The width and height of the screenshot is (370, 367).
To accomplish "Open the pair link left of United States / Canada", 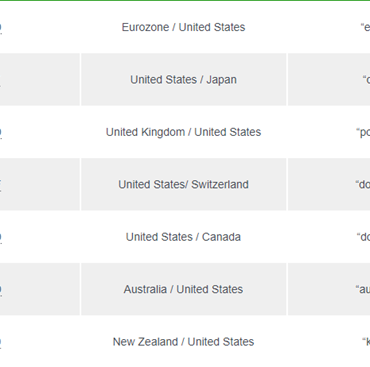I will (1, 237).
